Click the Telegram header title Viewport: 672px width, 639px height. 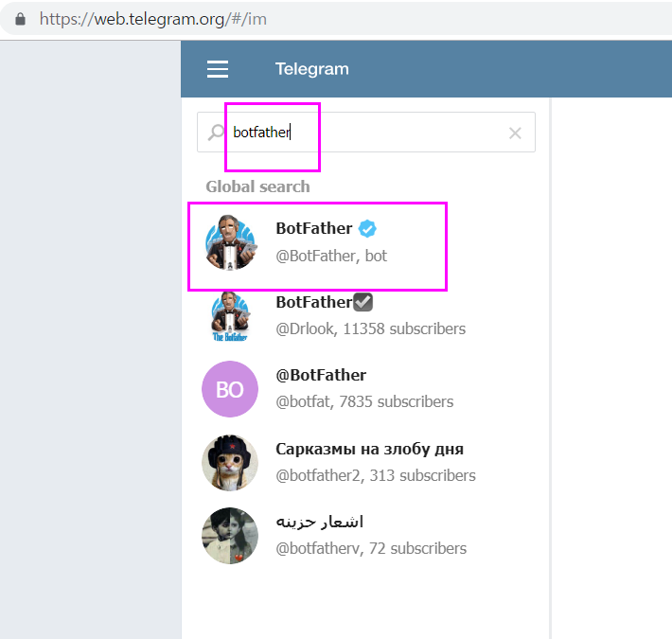(312, 69)
